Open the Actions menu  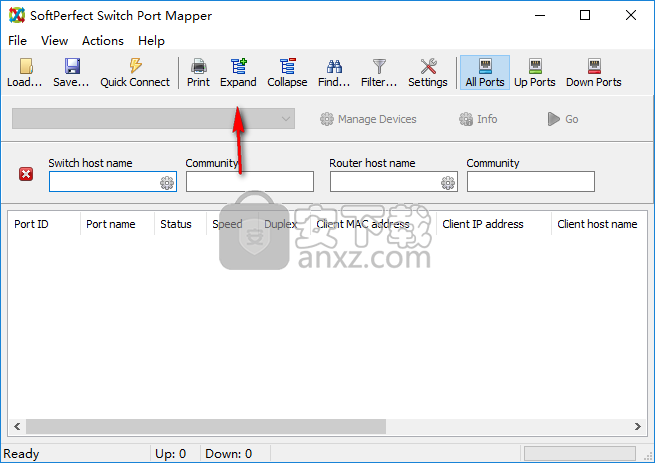(103, 41)
